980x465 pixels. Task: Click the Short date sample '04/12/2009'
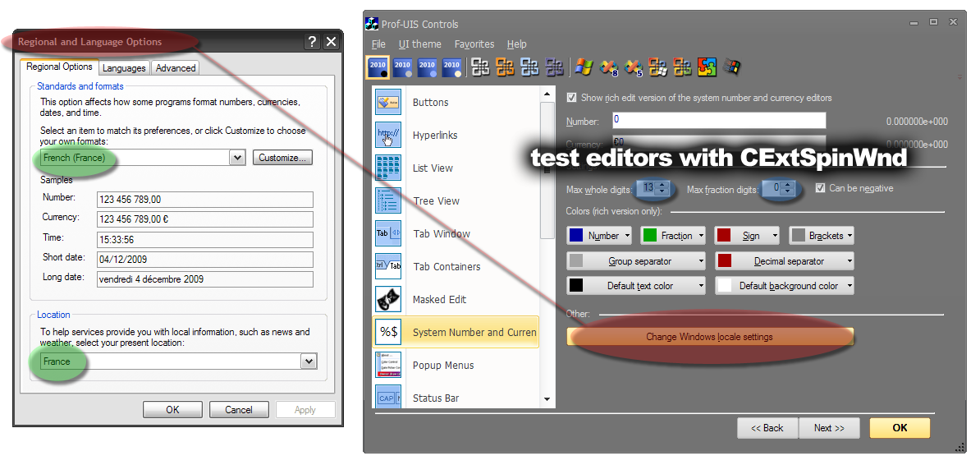click(205, 259)
